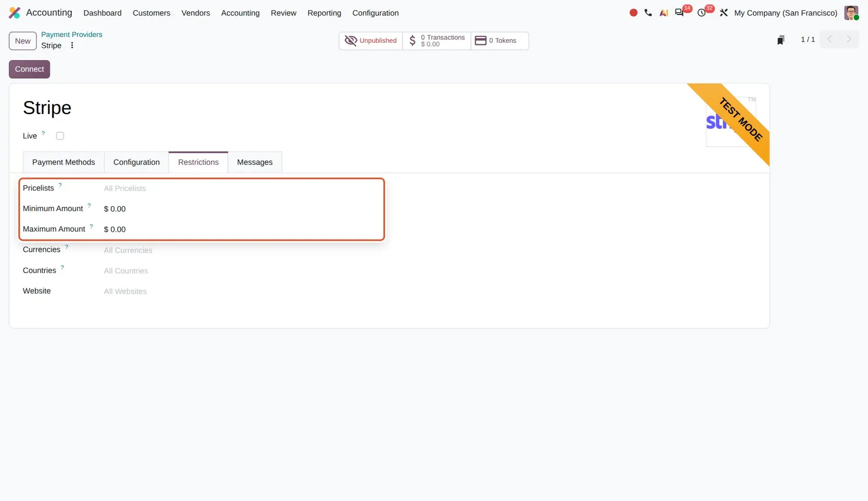Click the New button
The width and height of the screenshot is (868, 501).
point(23,41)
